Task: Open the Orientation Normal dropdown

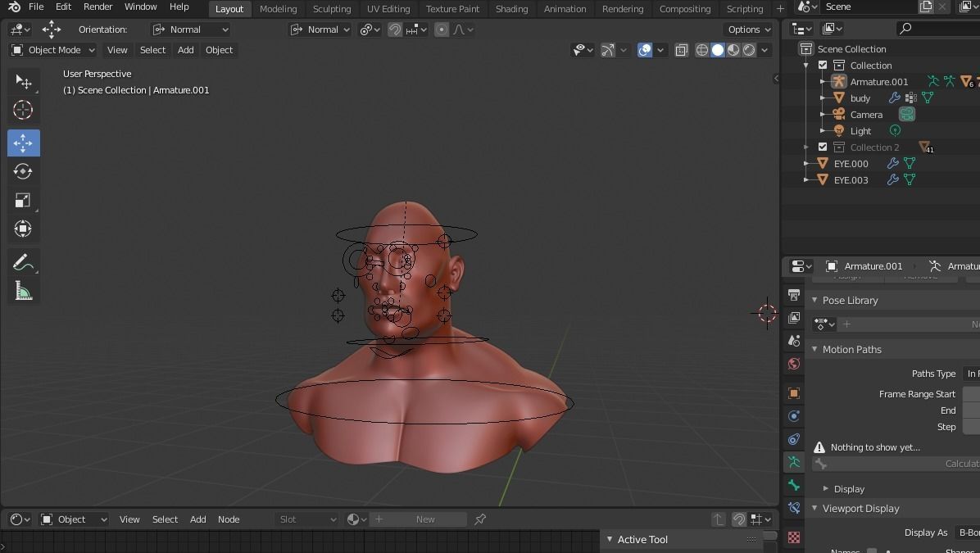Action: (191, 29)
